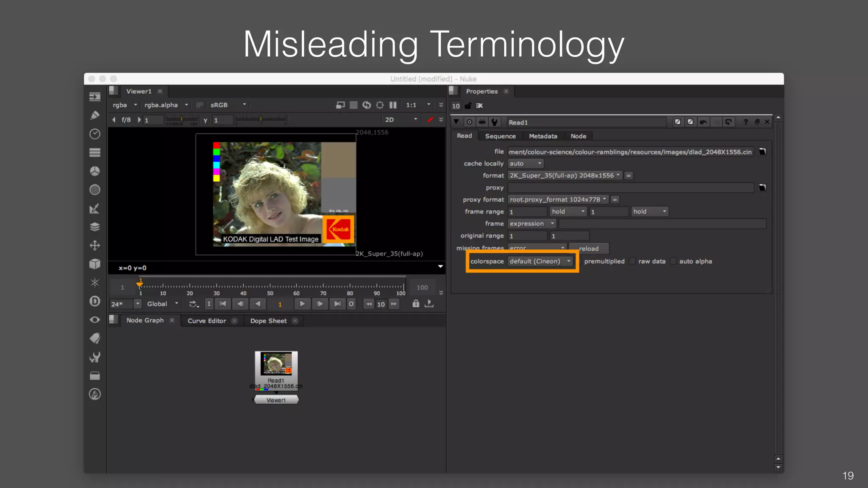Screen dimensions: 868x488
Task: Open the FurnaceCore plugins icon
Action: point(95,394)
